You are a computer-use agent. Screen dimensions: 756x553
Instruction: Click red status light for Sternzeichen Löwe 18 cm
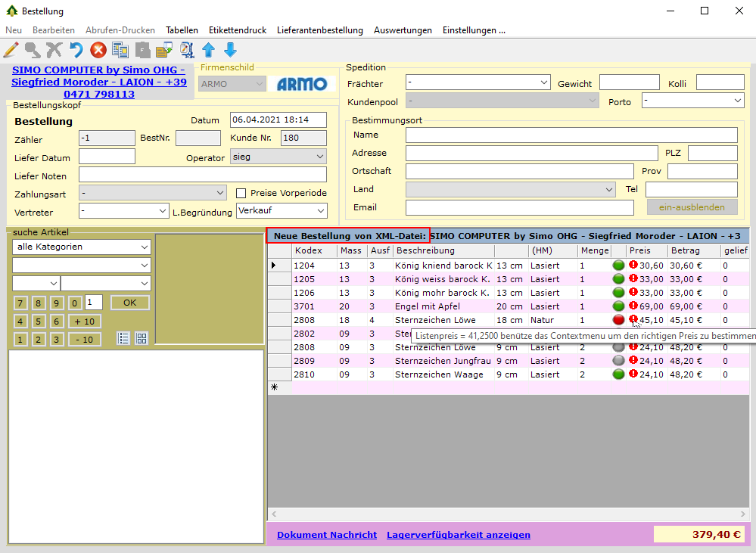pyautogui.click(x=618, y=320)
